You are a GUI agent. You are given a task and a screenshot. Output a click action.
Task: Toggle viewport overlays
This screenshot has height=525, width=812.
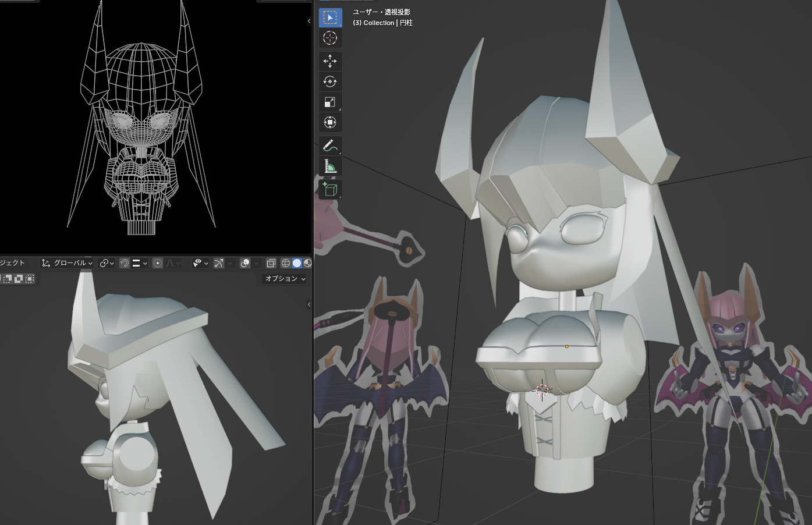[245, 263]
